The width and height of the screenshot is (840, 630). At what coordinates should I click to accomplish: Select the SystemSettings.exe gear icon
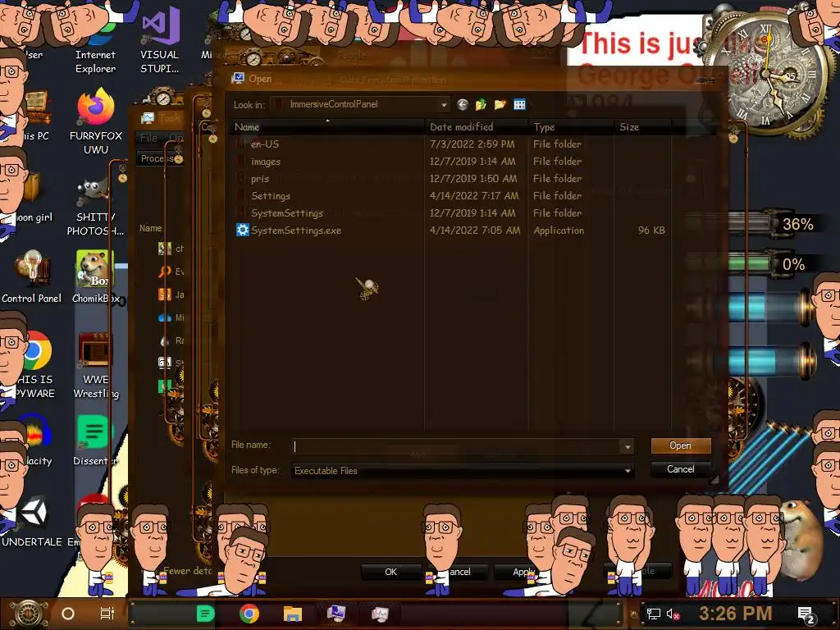[242, 231]
